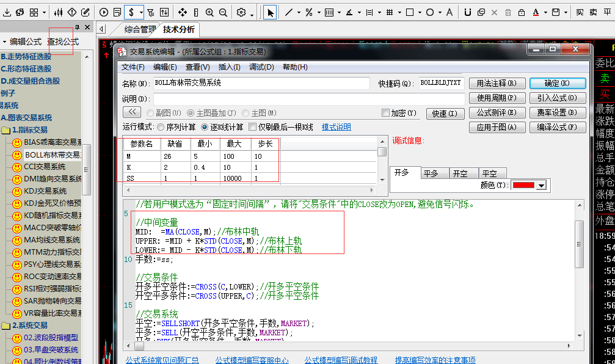Open the 文件(F) menu

click(133, 67)
